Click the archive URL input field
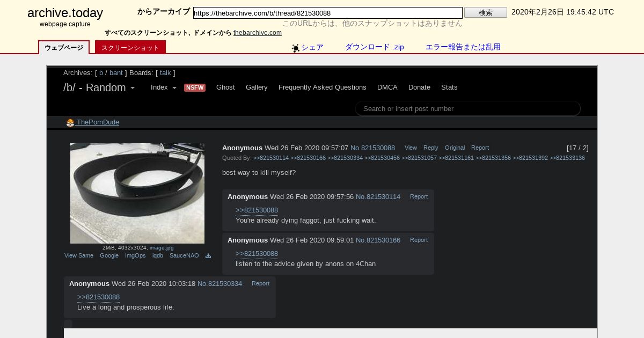644x338 pixels. click(x=328, y=13)
